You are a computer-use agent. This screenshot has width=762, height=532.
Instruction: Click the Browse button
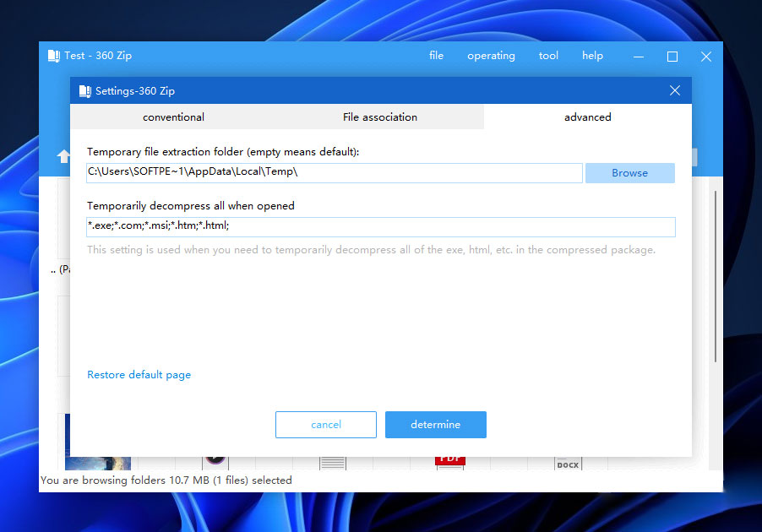630,173
